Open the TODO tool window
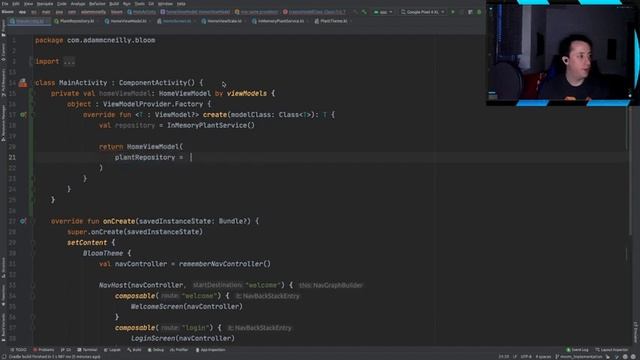This screenshot has width=640, height=360. pyautogui.click(x=18, y=350)
